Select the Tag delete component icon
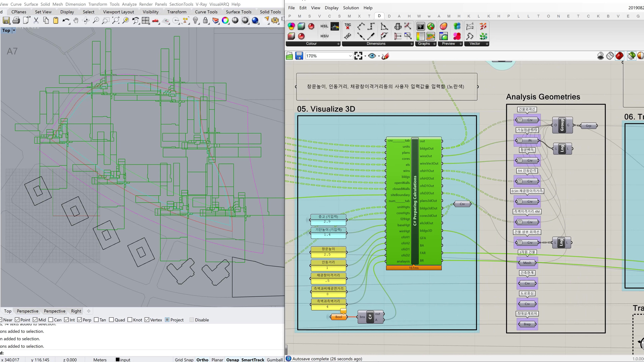644x362 pixels. pos(348,26)
